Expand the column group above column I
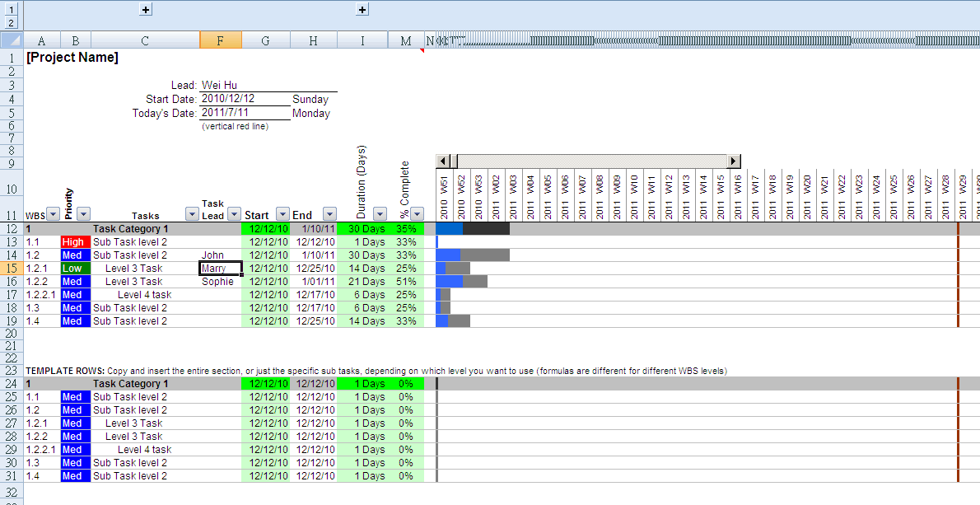Image resolution: width=980 pixels, height=505 pixels. coord(362,9)
